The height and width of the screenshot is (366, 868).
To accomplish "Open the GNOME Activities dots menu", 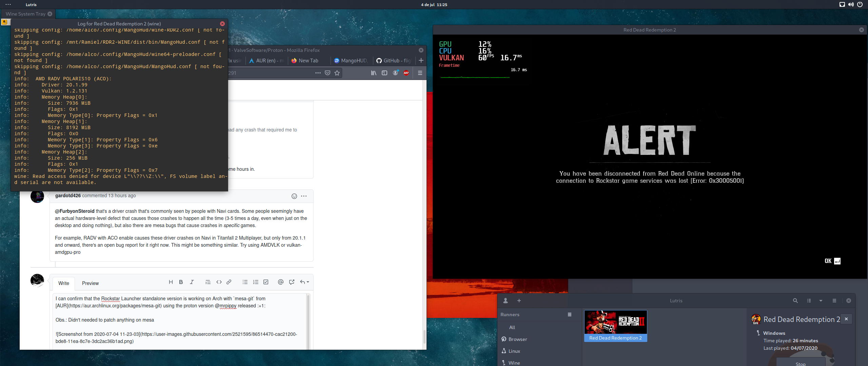I will [8, 4].
